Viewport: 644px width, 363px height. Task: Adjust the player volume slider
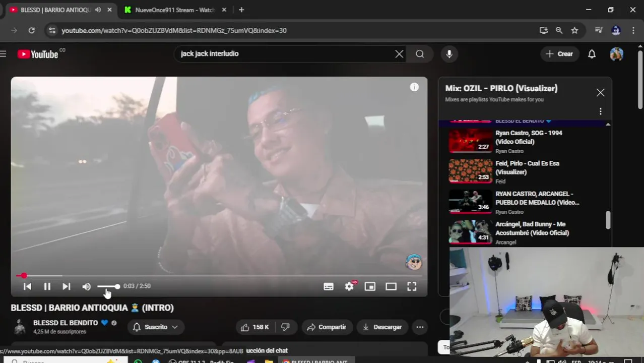click(x=108, y=286)
